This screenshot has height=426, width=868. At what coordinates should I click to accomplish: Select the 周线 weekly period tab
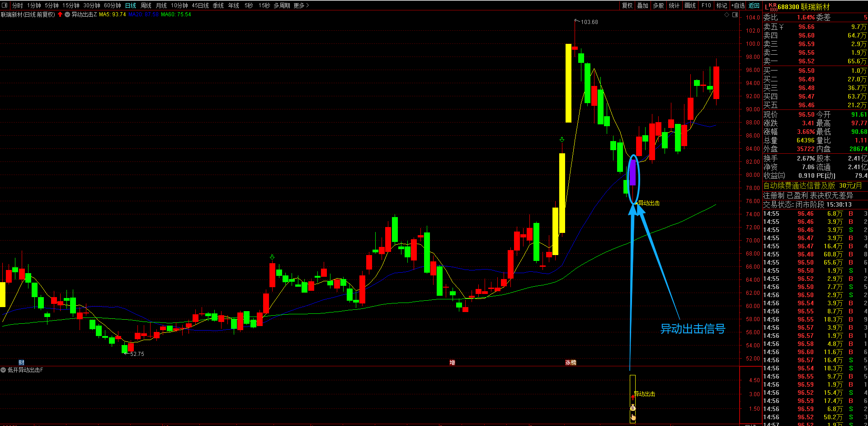pos(146,5)
